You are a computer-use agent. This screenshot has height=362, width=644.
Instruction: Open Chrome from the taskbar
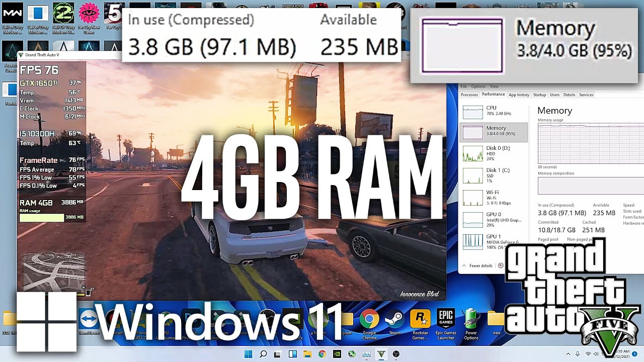click(322, 354)
